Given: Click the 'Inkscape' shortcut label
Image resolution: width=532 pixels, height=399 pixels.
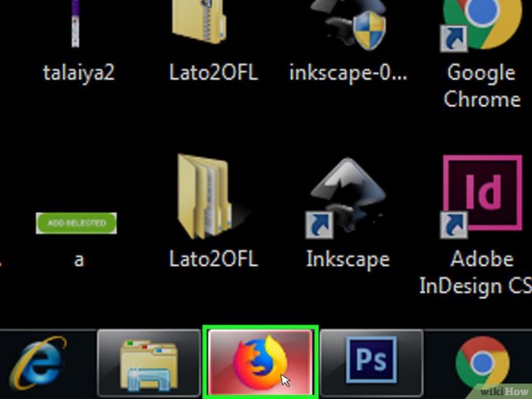Looking at the screenshot, I should (x=348, y=260).
